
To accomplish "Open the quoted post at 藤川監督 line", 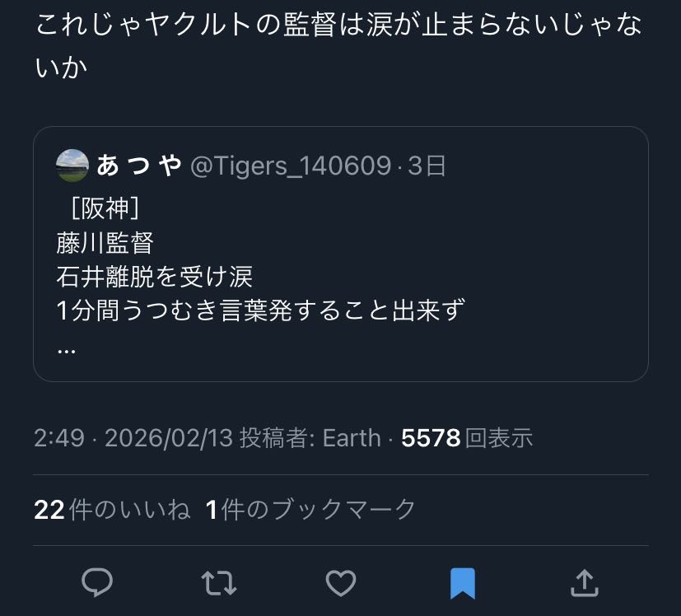I will point(105,243).
